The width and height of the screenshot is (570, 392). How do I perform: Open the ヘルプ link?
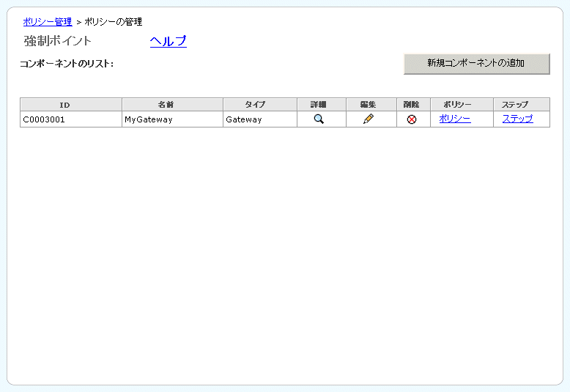169,41
